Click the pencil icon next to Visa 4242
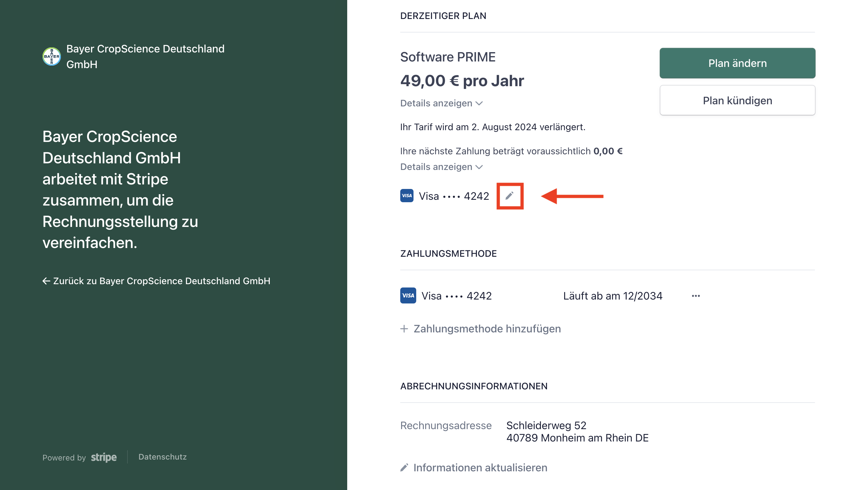Screen dimensions: 868x490 click(509, 196)
